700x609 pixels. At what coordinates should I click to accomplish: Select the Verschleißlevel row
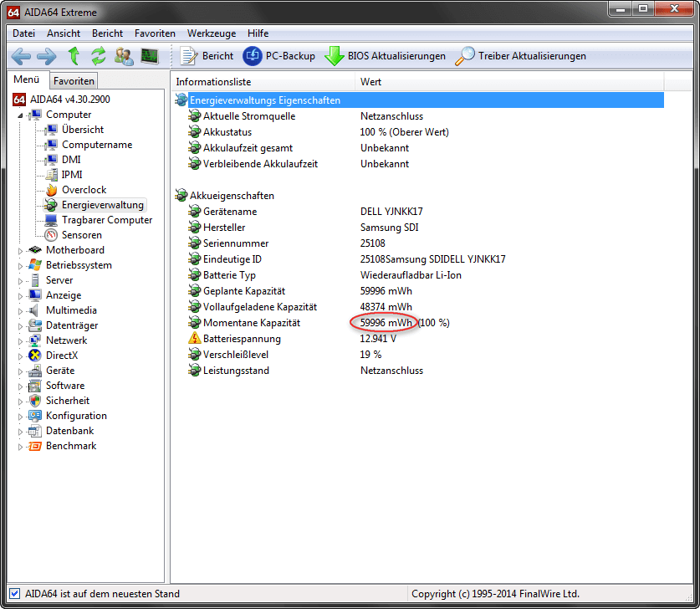[419, 355]
